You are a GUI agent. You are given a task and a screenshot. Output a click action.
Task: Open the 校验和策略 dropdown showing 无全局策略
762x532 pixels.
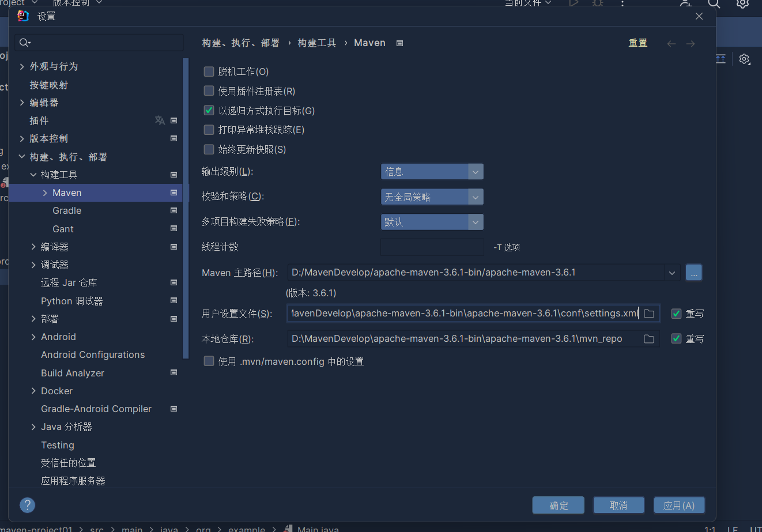click(x=432, y=197)
